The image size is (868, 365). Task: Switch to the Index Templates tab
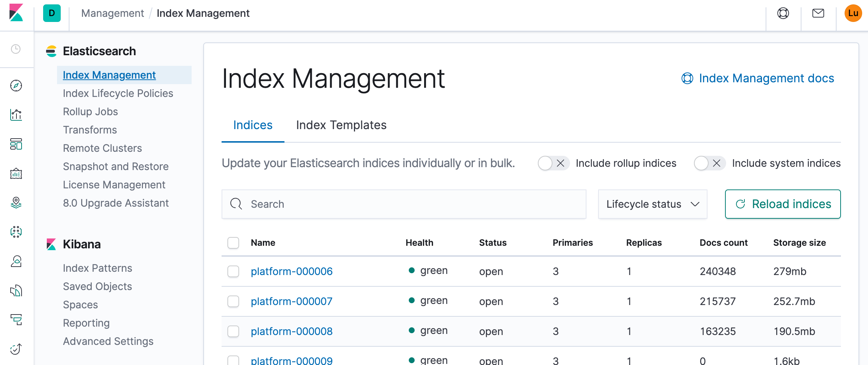341,125
